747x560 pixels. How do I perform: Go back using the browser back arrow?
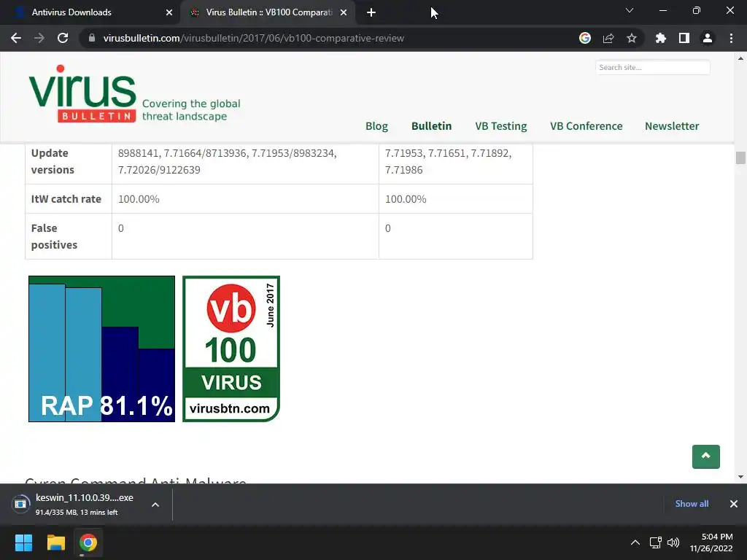(x=16, y=38)
